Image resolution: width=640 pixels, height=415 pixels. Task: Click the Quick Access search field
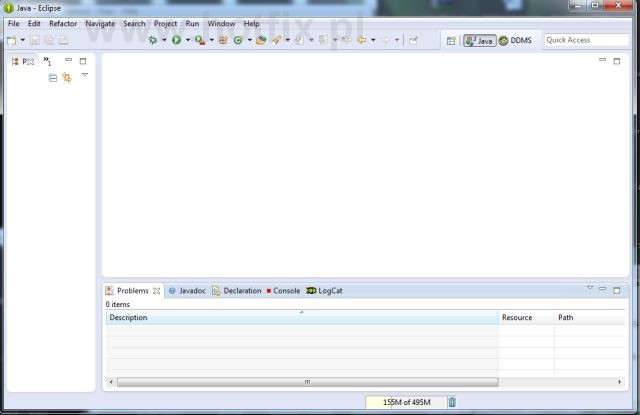coord(585,40)
